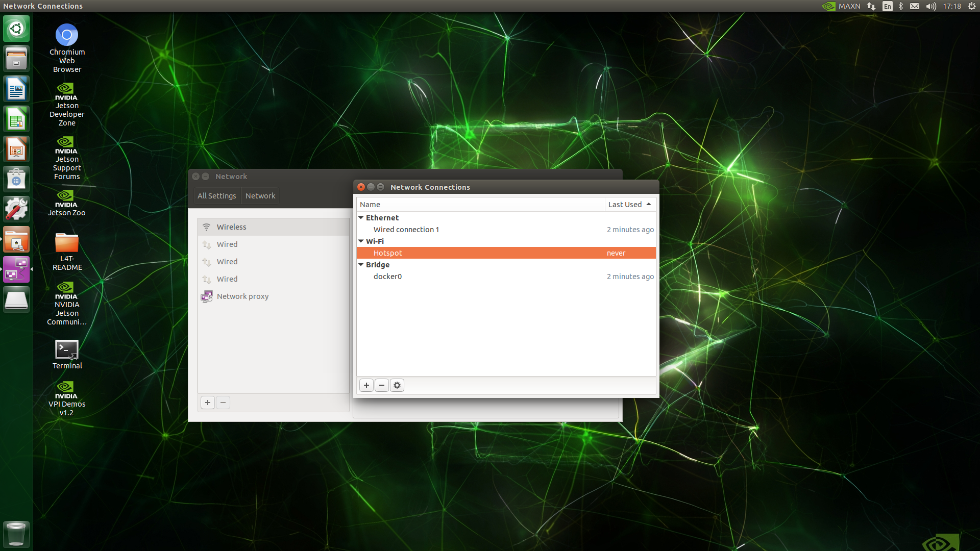Launch LibreOffice Impress from launcher
Image resolution: width=980 pixels, height=551 pixels.
tap(16, 149)
